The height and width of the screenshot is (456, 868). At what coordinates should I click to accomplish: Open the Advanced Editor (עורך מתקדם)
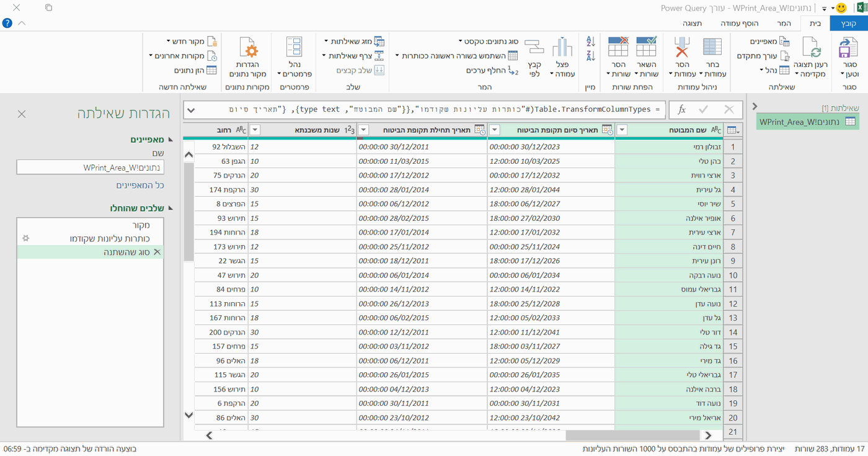tap(763, 56)
